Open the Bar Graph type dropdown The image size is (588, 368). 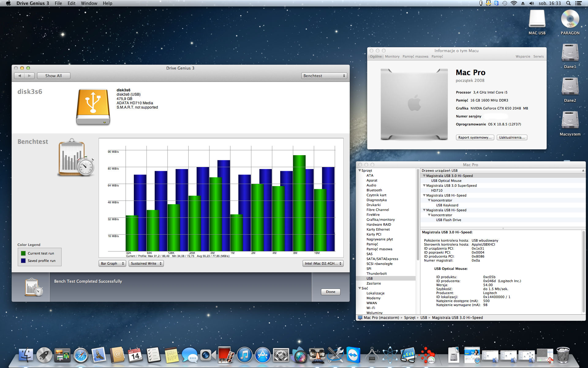112,263
